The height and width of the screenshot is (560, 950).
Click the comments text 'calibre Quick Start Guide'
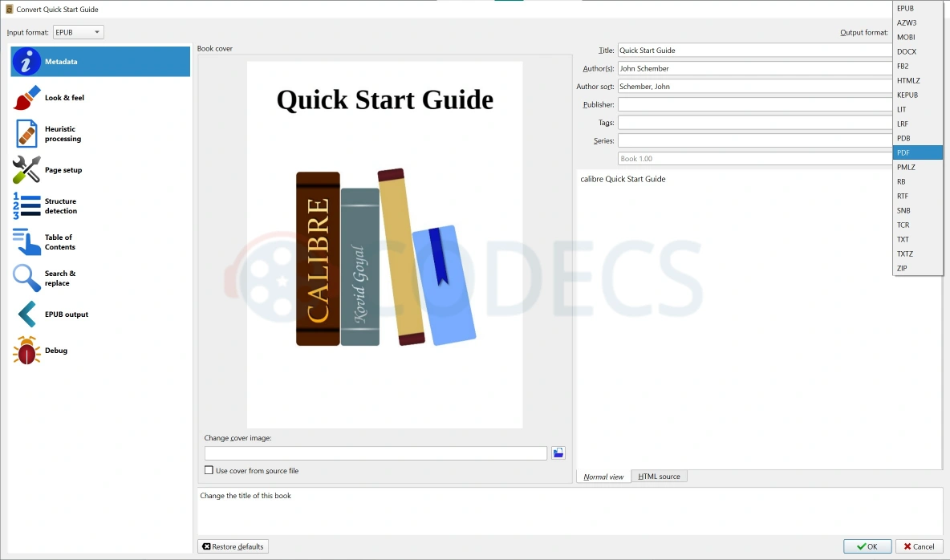[623, 179]
